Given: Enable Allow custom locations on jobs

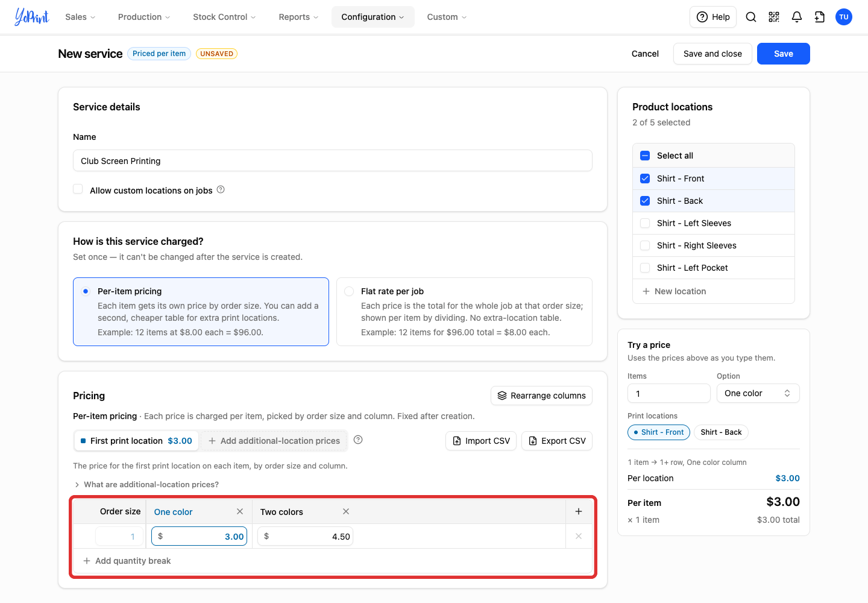Looking at the screenshot, I should tap(78, 189).
